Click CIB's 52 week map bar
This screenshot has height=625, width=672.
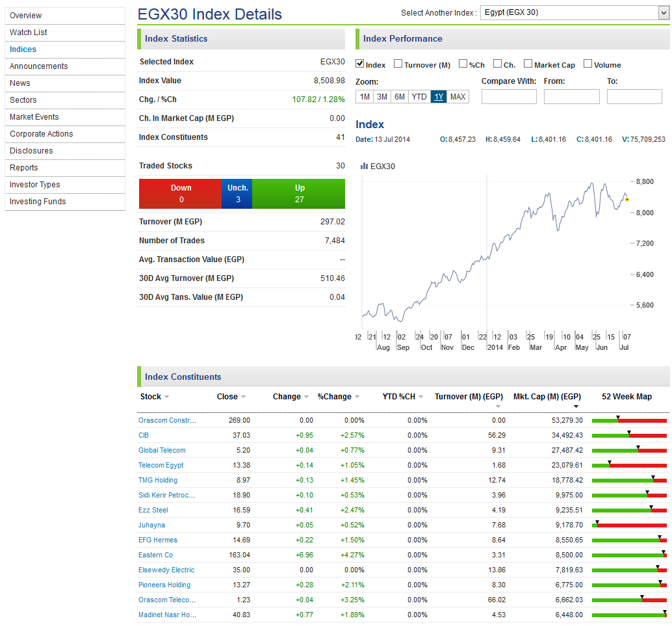tap(629, 435)
